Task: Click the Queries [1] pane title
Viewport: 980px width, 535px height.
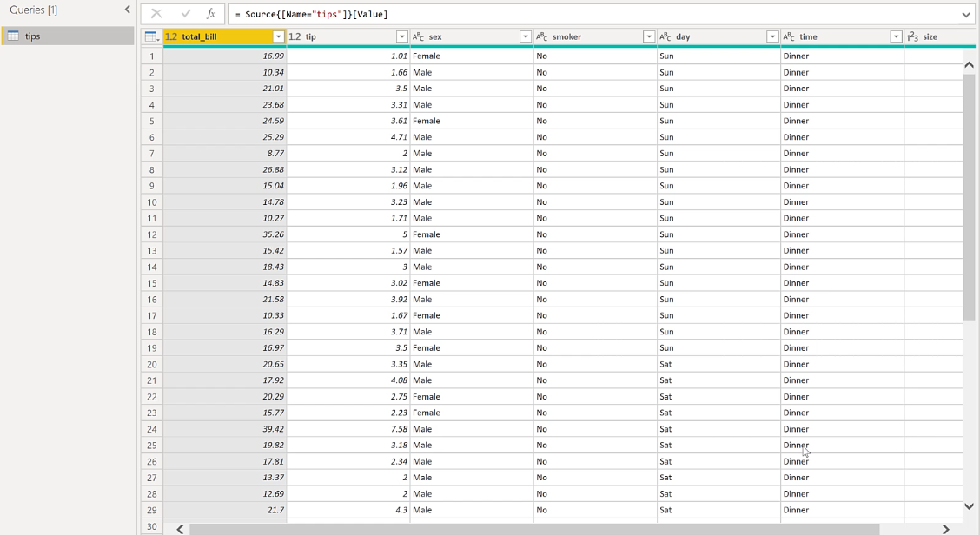Action: point(33,10)
